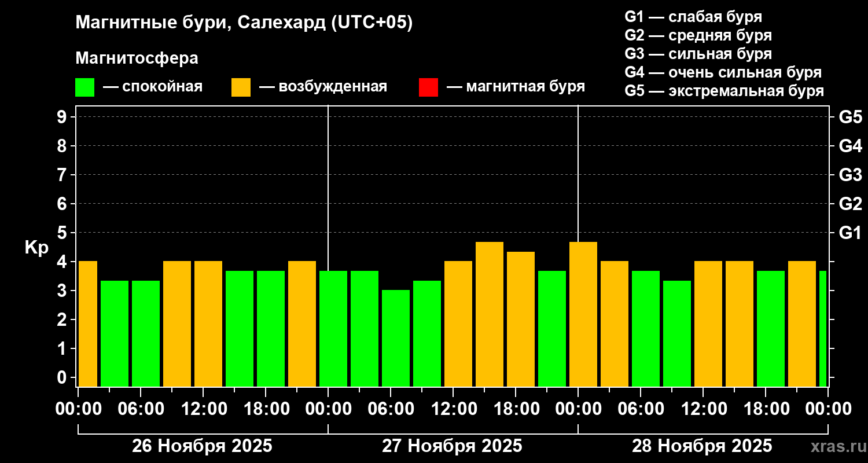Click the 'G3' right-axis label
Viewport: 868px width, 463px height.
pos(850,175)
